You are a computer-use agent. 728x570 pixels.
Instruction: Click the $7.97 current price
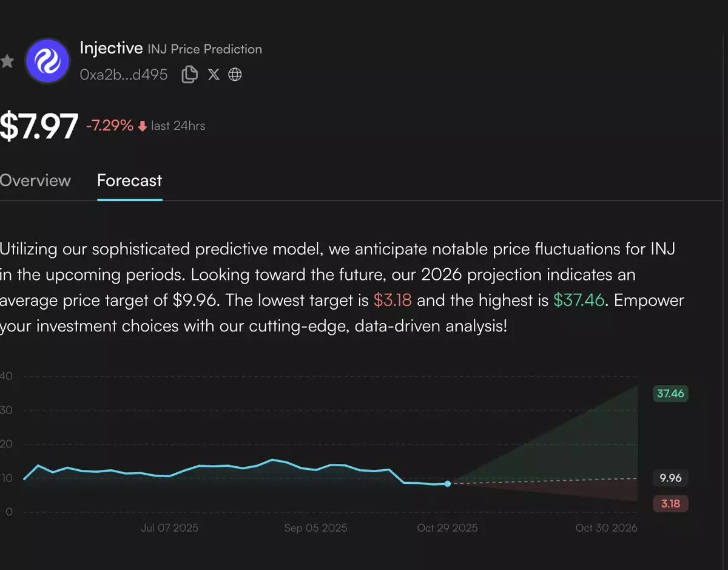pos(39,127)
